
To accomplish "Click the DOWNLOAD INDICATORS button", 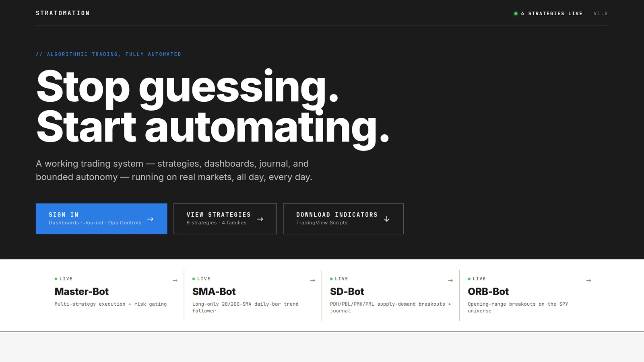I will pos(343,219).
